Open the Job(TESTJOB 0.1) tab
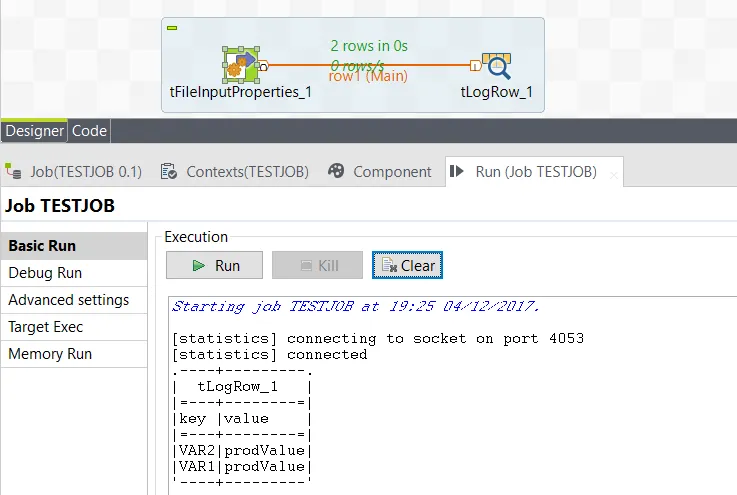The image size is (737, 495). click(74, 172)
